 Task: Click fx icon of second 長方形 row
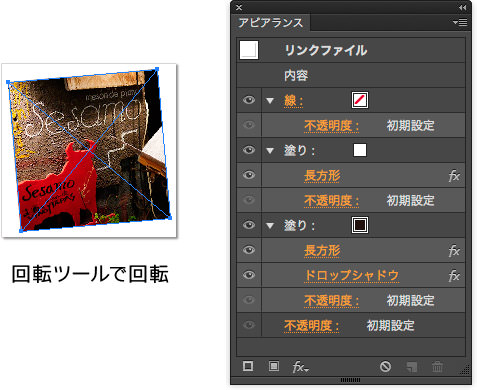454,251
